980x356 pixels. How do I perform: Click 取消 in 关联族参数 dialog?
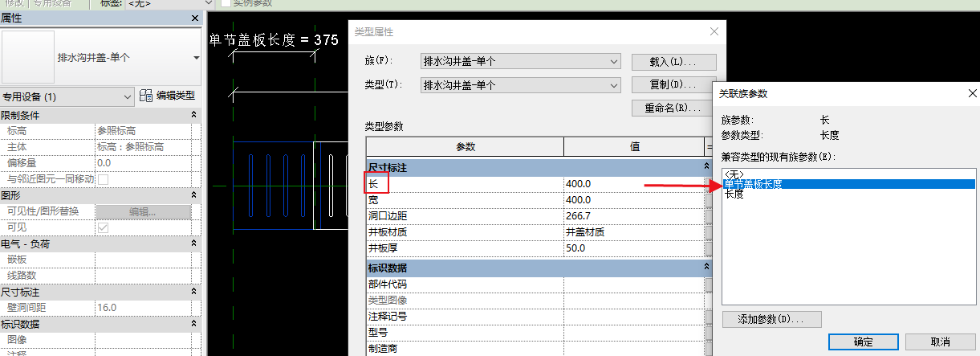coord(941,342)
